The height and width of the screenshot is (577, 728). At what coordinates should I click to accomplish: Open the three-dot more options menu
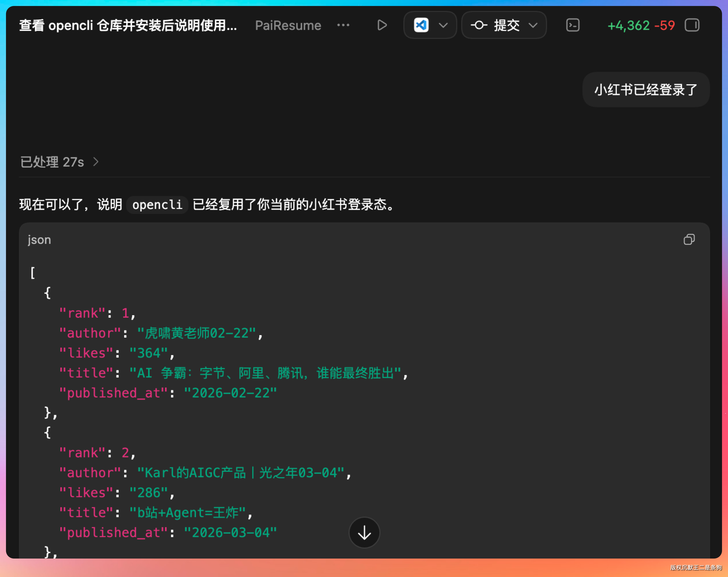pyautogui.click(x=343, y=25)
